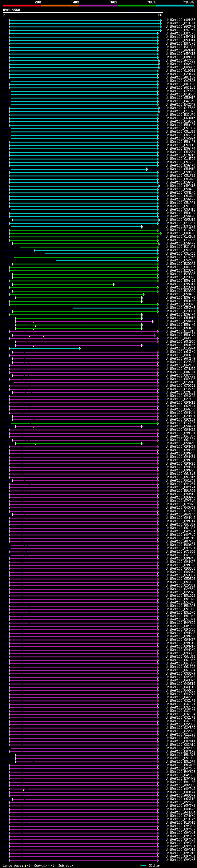Image resolution: width=197 pixels, height=868 pixels.
Task: Click the UniRef100_A5X900 label
Action: (x=180, y=342)
